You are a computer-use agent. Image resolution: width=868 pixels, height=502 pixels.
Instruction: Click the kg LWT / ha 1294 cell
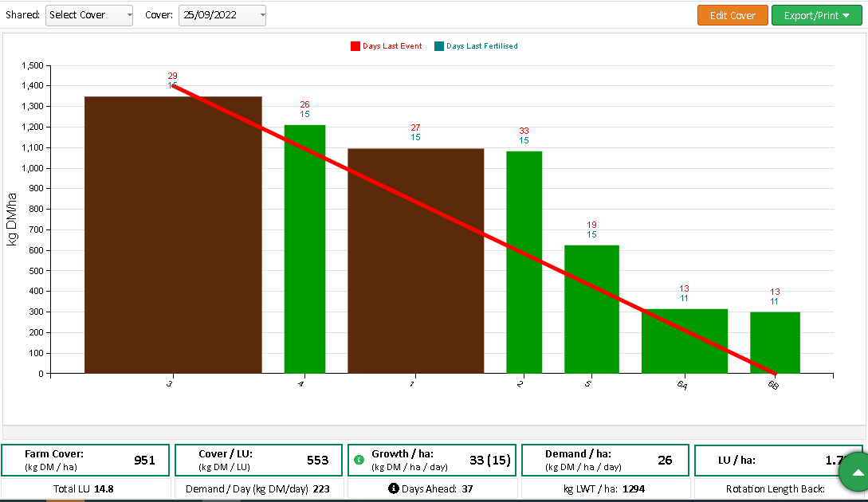[605, 488]
